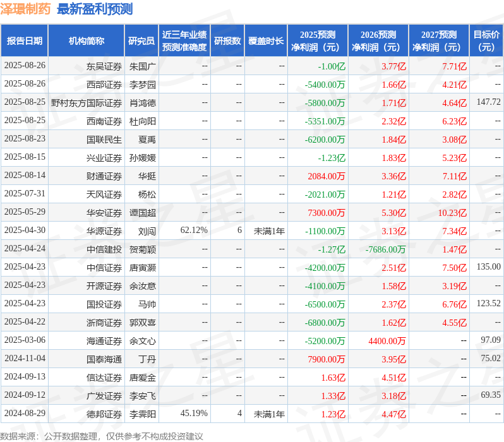504x442 pixels.
Task: Select the 兴业证券 institution cell
Action: (x=86, y=158)
